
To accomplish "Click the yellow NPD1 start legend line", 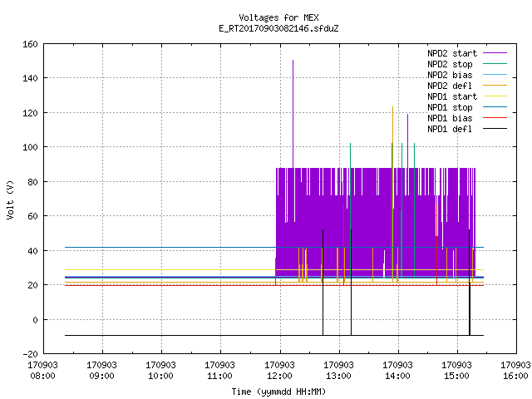I will click(495, 96).
